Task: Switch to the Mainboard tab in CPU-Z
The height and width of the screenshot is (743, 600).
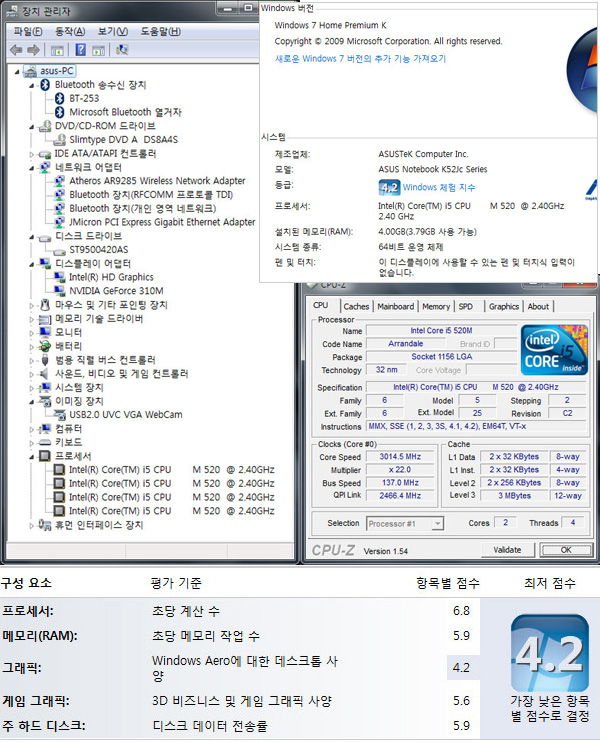Action: [x=396, y=307]
